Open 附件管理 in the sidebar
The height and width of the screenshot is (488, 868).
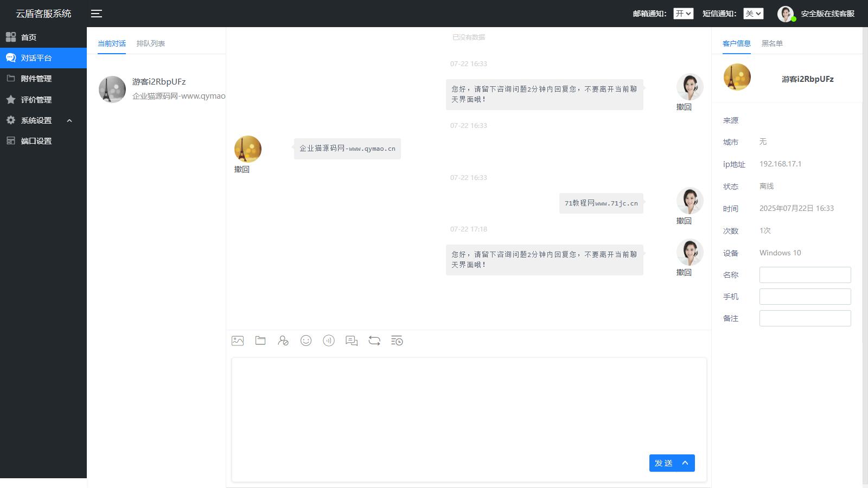pyautogui.click(x=36, y=79)
